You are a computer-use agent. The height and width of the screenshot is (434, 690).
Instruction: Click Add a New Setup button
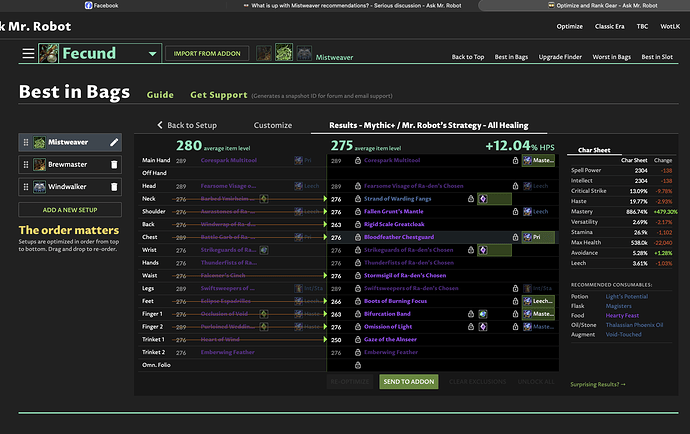70,210
